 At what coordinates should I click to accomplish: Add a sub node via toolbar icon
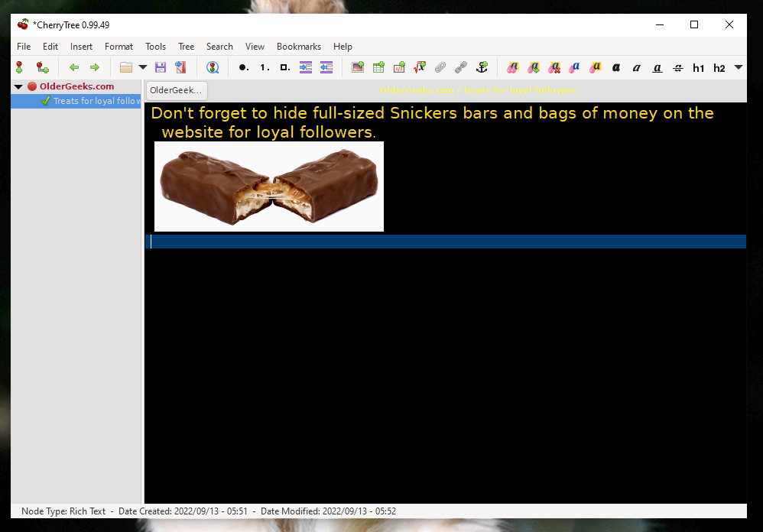42,67
